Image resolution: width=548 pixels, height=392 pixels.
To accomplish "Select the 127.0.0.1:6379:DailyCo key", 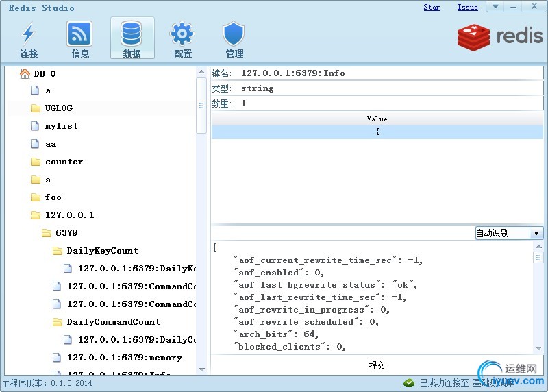I will (x=136, y=339).
